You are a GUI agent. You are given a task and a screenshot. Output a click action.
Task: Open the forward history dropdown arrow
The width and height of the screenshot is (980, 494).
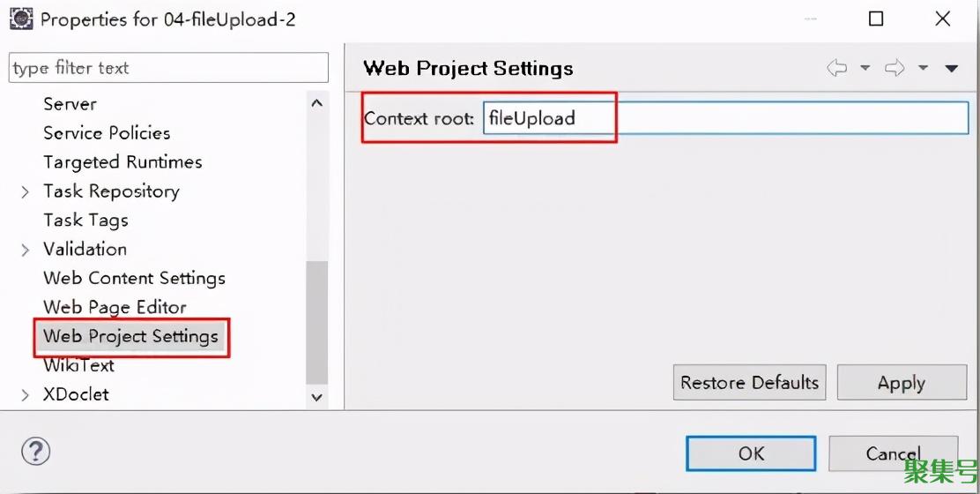coord(923,68)
